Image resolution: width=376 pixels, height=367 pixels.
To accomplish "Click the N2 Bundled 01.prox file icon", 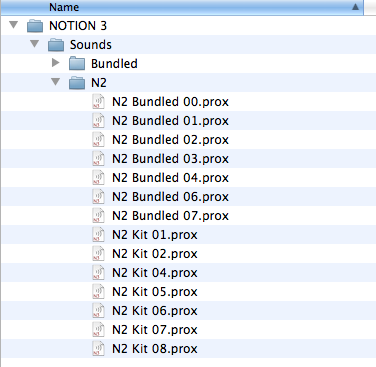I will click(98, 120).
